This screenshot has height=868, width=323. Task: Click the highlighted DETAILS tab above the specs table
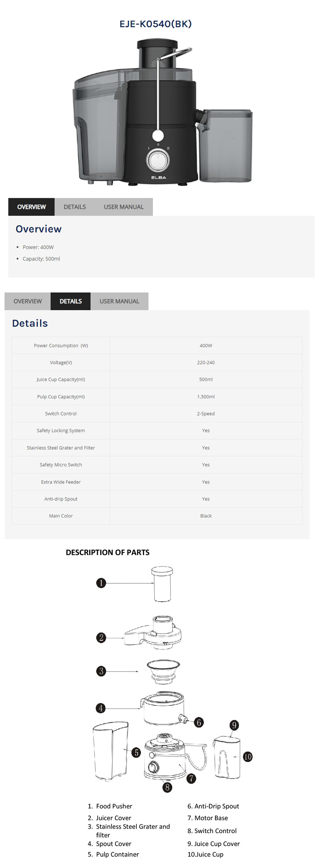(x=71, y=301)
